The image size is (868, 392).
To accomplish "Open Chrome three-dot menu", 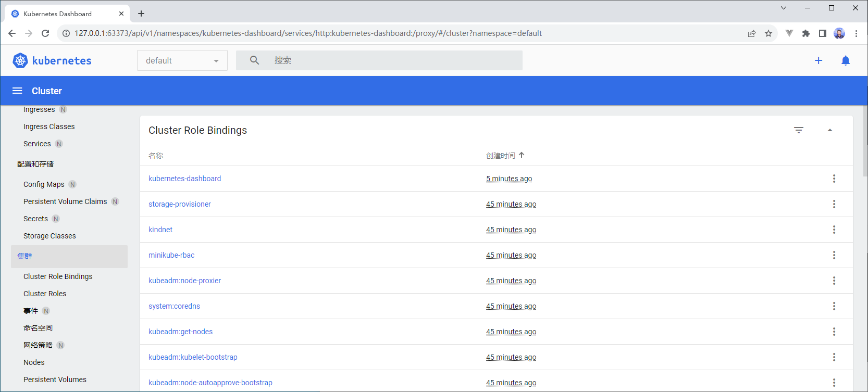I will click(856, 33).
